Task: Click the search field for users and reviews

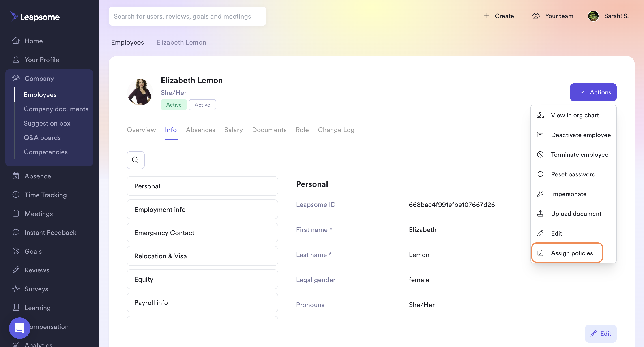Action: click(187, 16)
